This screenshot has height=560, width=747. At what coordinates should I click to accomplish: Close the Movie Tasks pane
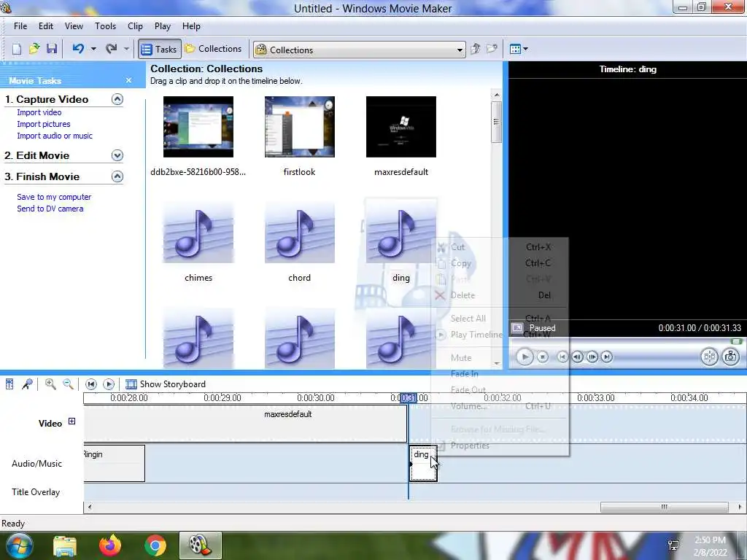point(128,80)
